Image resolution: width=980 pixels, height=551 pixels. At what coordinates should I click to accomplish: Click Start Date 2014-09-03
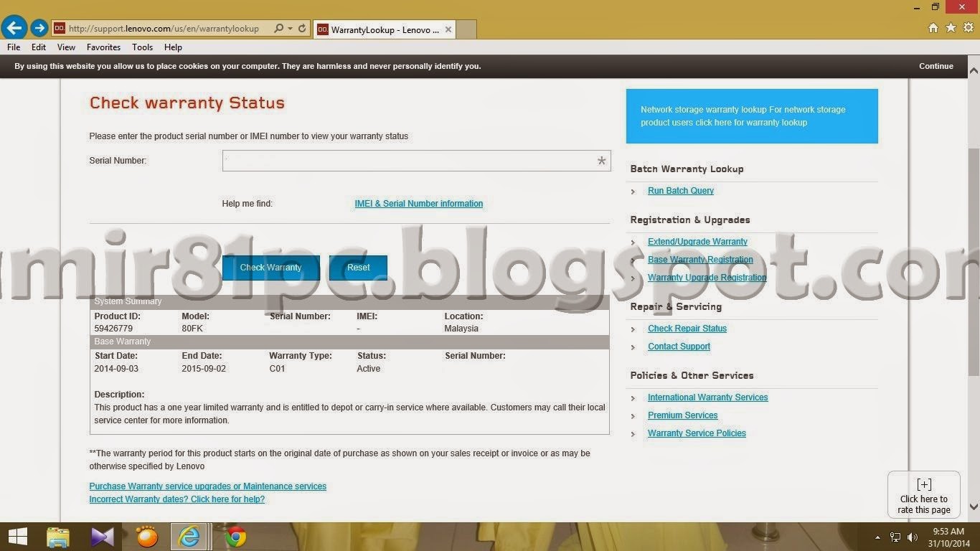(116, 369)
